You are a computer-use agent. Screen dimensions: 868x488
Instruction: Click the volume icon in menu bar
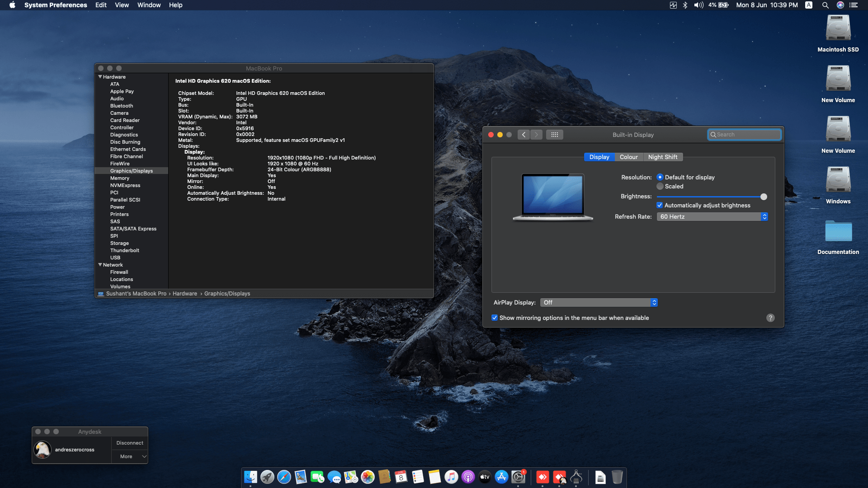coord(699,5)
